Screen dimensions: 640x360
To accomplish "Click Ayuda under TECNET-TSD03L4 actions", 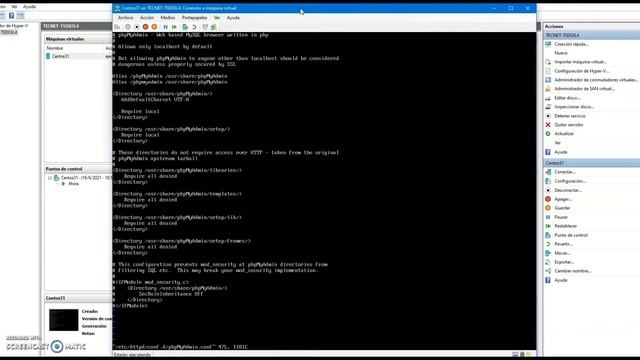I will click(x=560, y=152).
